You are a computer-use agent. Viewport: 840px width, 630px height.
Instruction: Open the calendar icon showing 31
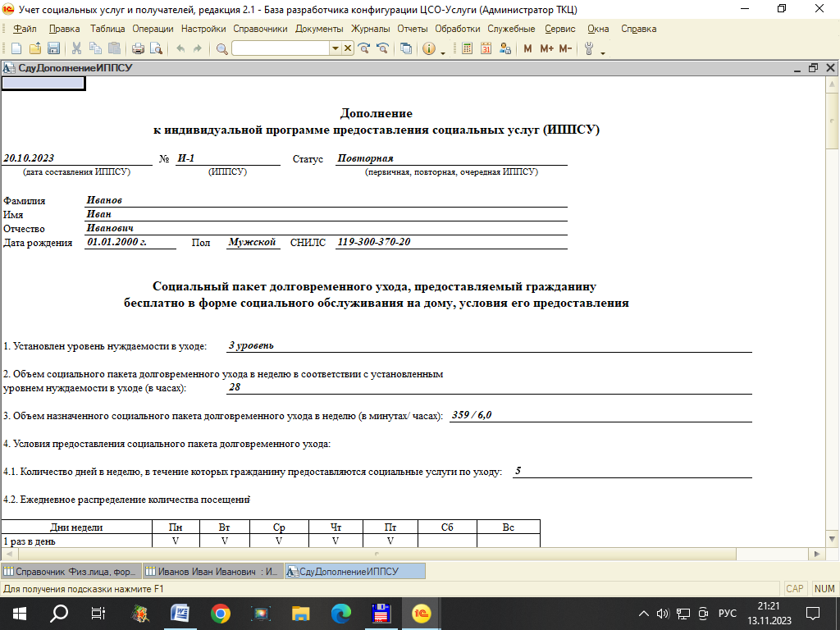point(486,49)
